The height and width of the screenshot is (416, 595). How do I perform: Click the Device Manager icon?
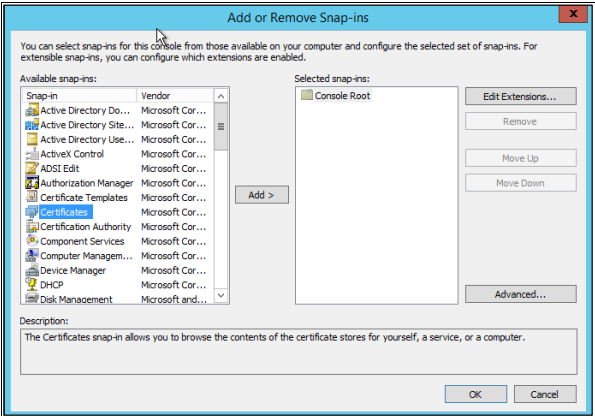(x=32, y=270)
